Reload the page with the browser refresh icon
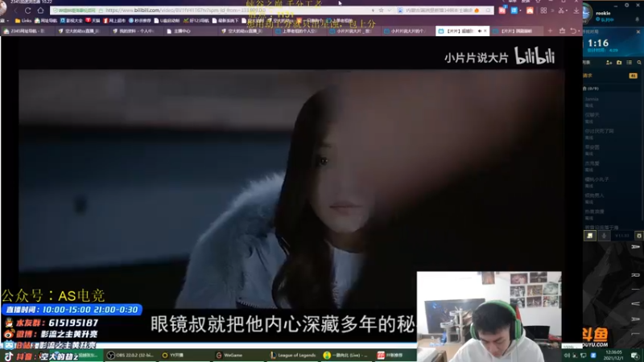This screenshot has width=644, height=362. coord(27,10)
